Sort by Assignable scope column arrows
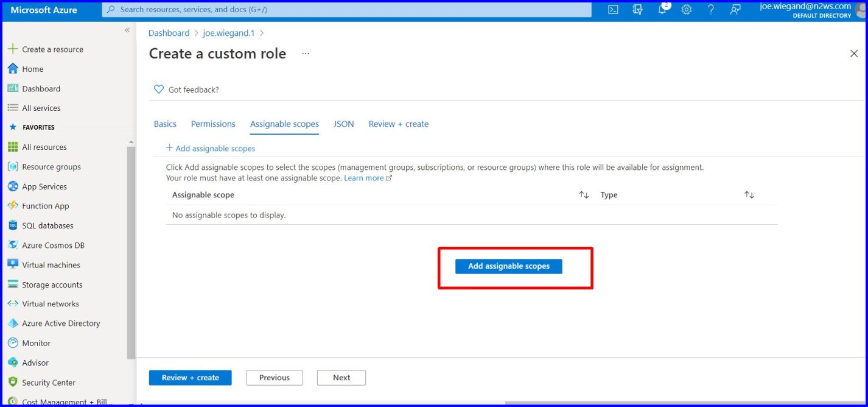The width and height of the screenshot is (868, 407). click(x=584, y=195)
